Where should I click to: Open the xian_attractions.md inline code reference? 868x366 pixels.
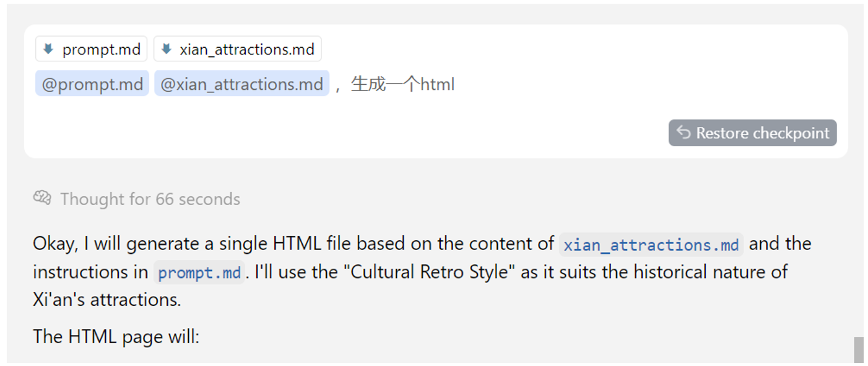click(651, 245)
